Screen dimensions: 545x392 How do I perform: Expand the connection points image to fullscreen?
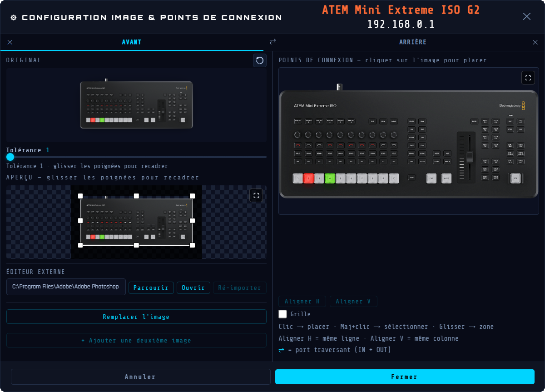click(x=528, y=78)
